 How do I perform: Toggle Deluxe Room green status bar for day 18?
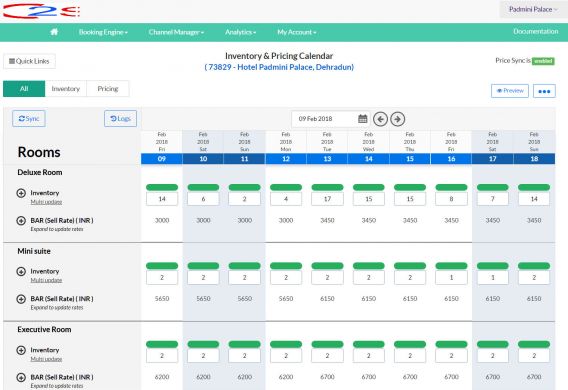[x=534, y=187]
